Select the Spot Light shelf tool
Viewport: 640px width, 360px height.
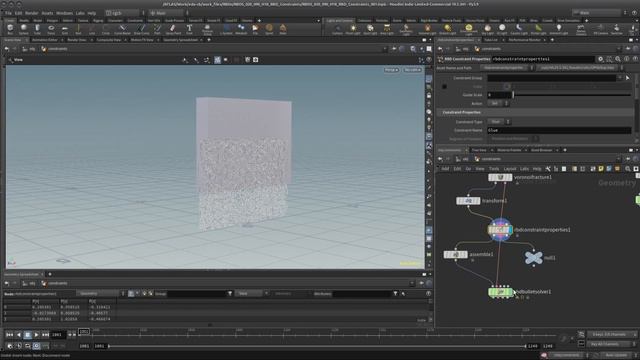(370, 29)
